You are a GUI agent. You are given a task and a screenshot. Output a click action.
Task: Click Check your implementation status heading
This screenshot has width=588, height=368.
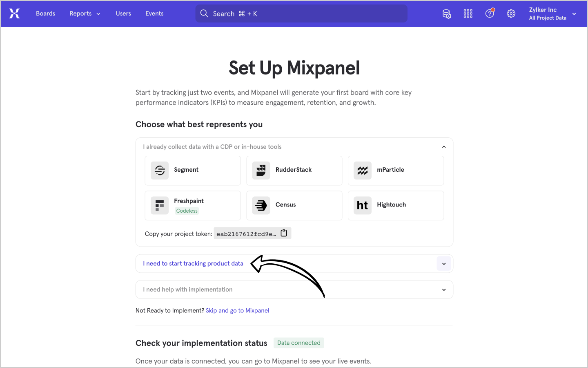click(201, 343)
